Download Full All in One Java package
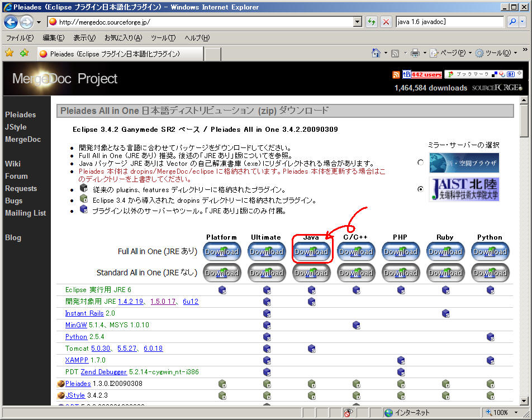Image resolution: width=532 pixels, height=420 pixels. coord(311,251)
